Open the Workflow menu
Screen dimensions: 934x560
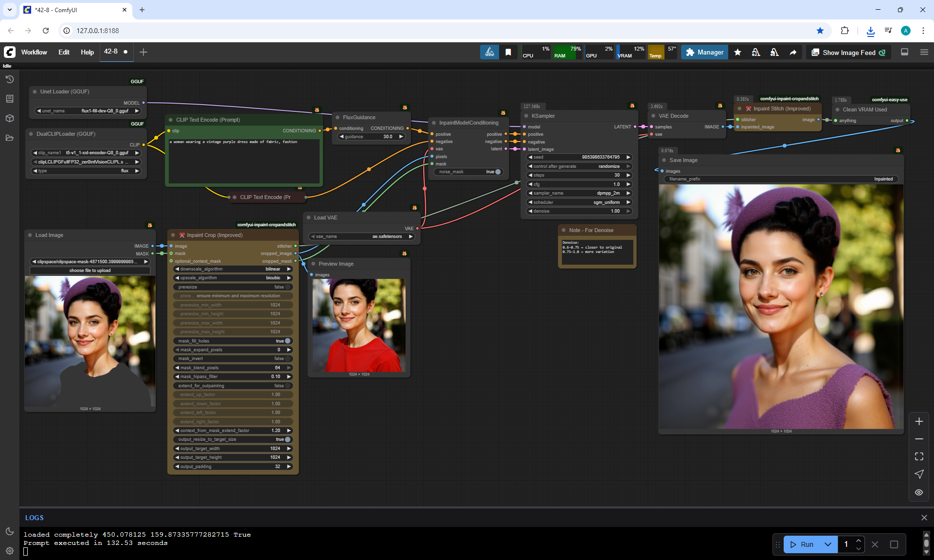34,52
